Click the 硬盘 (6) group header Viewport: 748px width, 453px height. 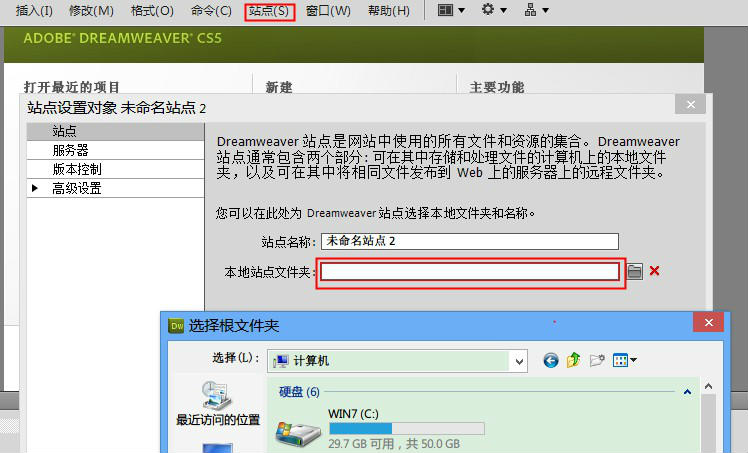click(x=299, y=392)
